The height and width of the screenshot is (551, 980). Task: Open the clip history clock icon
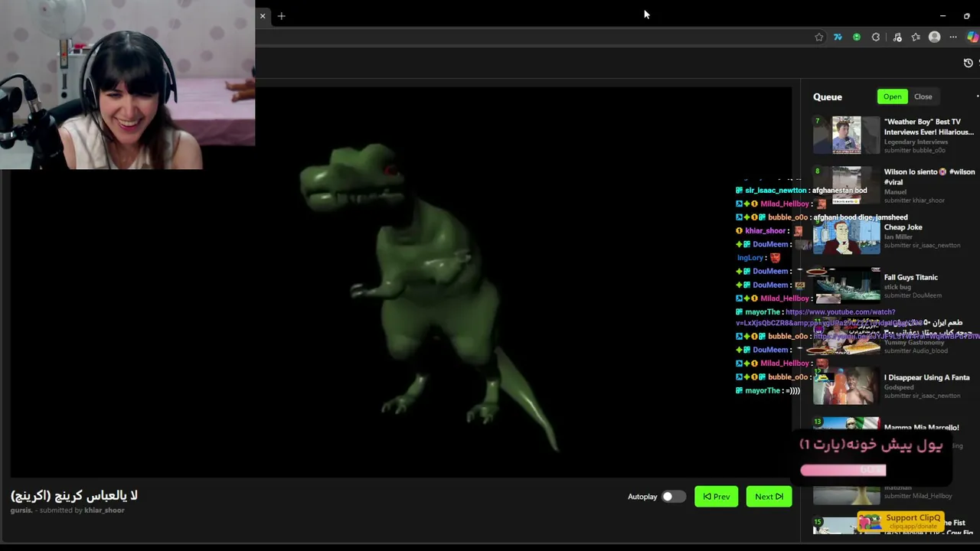coord(969,63)
